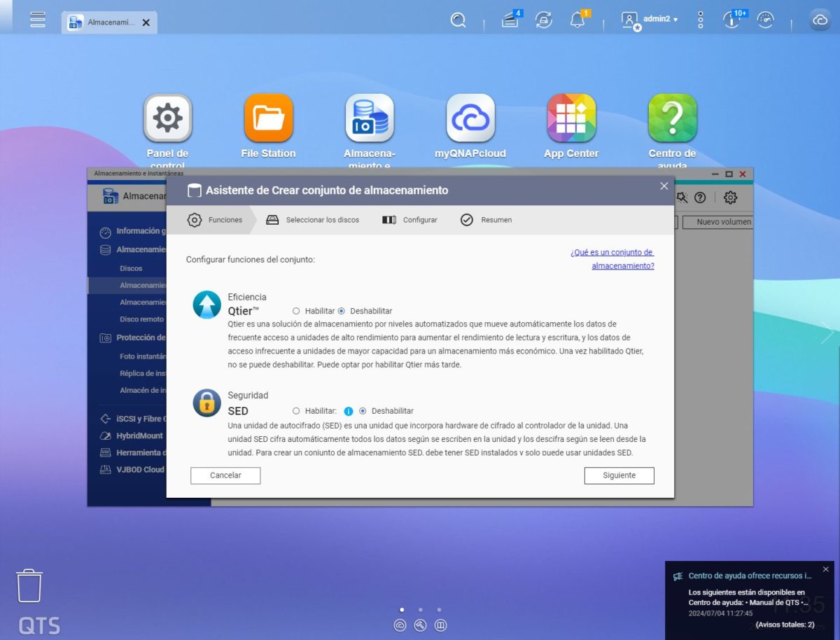Expand Almacenamiento section in the sidebar
The image size is (840, 640).
coord(132,249)
